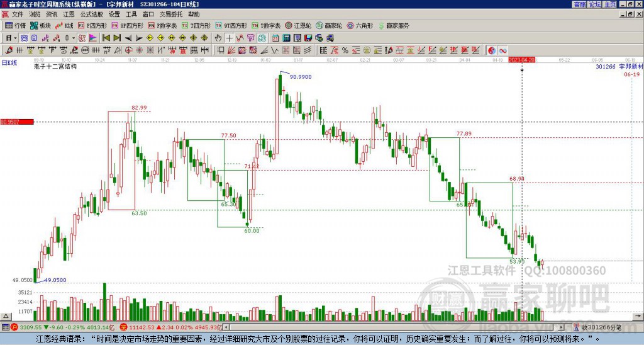Launch the 赢家轮 wheel tool
Viewport: 644px width, 345px height.
pyautogui.click(x=329, y=25)
